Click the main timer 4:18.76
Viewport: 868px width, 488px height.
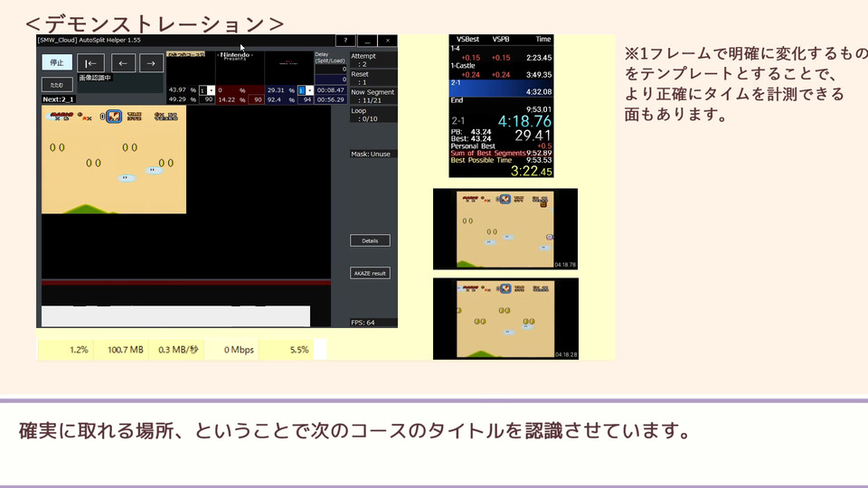pos(524,121)
